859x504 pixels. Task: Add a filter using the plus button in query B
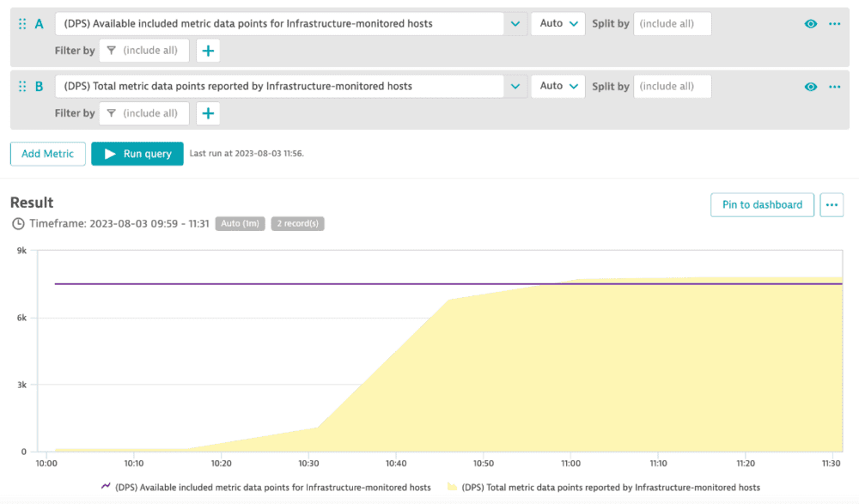click(x=208, y=112)
